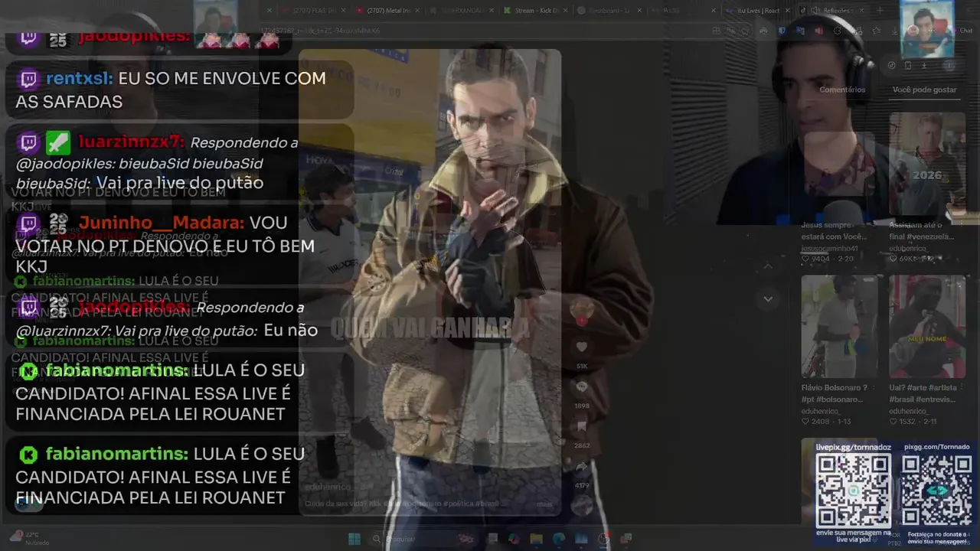The width and height of the screenshot is (980, 551).
Task: Open Copilot icon in the taskbar
Action: (x=514, y=539)
